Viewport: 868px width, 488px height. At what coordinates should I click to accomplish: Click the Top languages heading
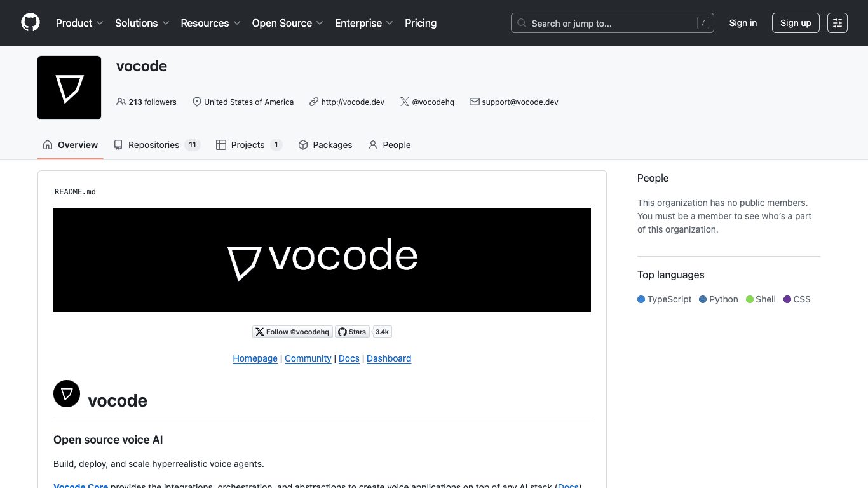click(671, 275)
